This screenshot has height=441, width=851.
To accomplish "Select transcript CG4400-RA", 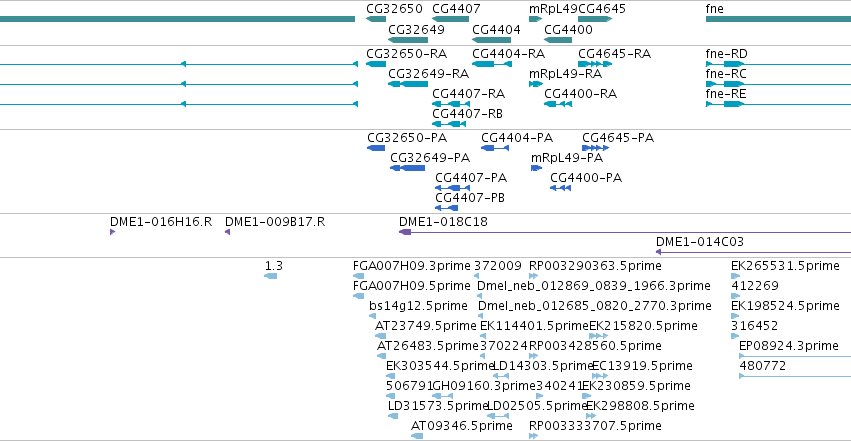I will click(x=581, y=94).
